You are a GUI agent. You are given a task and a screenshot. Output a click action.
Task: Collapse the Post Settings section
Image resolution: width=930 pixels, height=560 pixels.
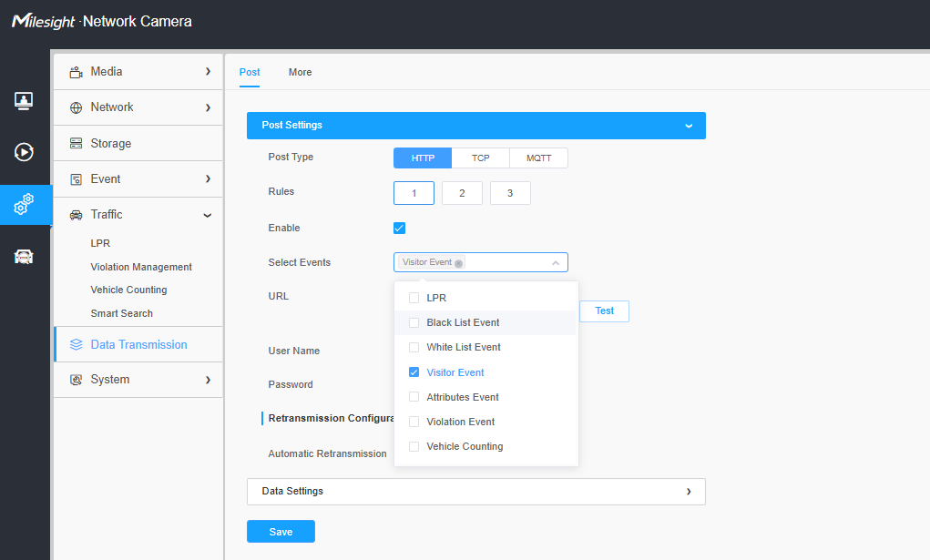689,126
